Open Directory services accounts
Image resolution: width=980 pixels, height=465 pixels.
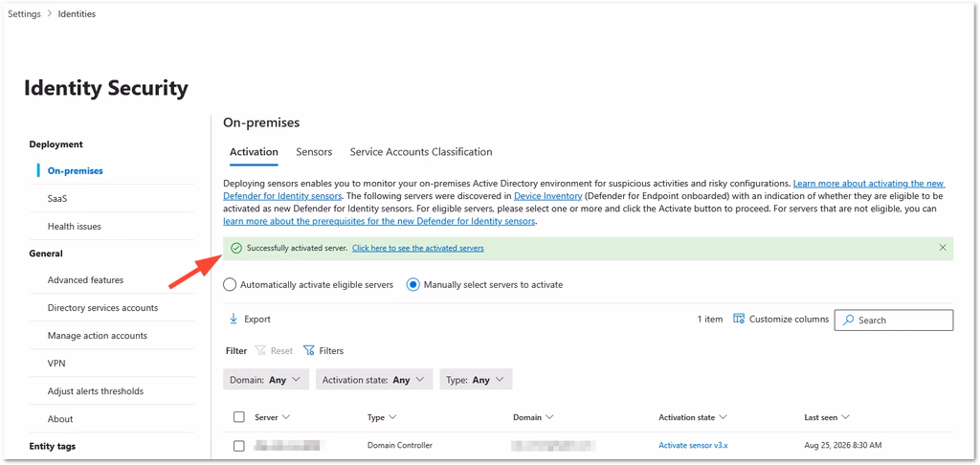(102, 307)
